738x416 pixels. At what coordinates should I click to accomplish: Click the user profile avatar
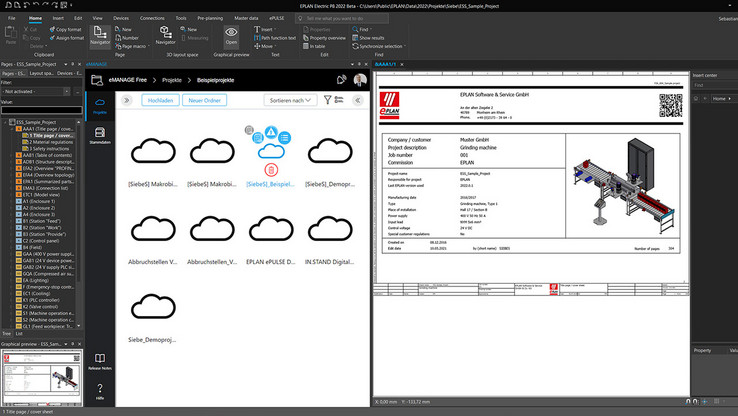click(360, 80)
